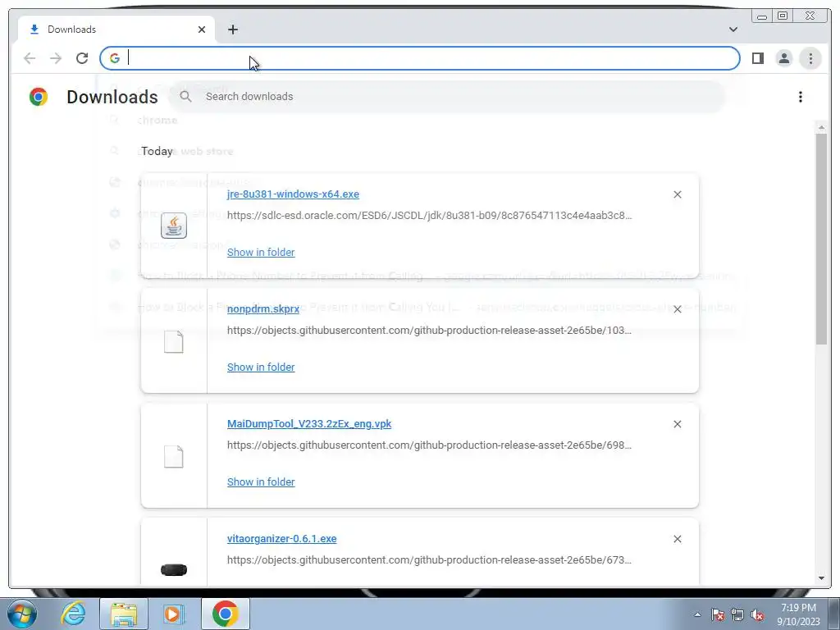This screenshot has width=840, height=630.
Task: Show jre-8u381 installer in folder
Action: (x=261, y=253)
